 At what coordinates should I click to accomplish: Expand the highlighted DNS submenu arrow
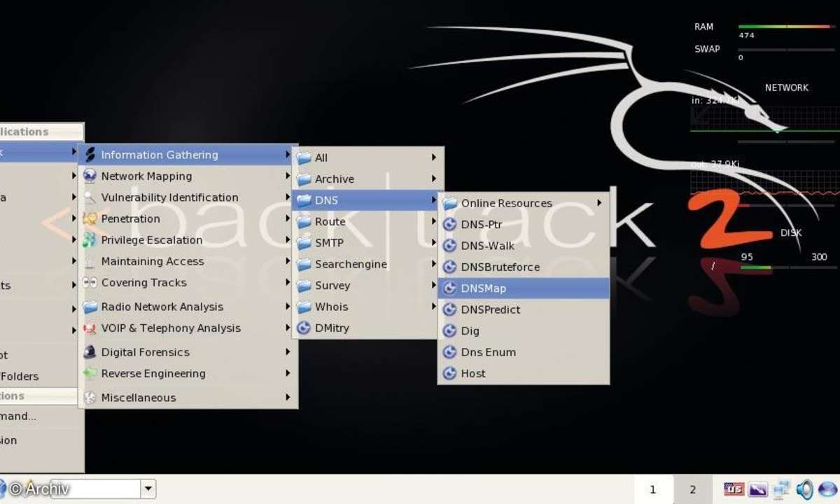434,200
